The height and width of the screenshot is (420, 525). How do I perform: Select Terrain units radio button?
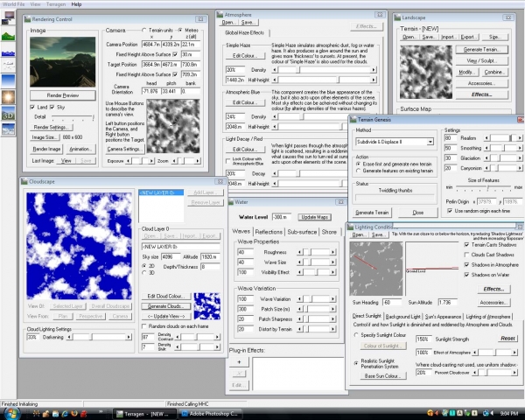144,30
